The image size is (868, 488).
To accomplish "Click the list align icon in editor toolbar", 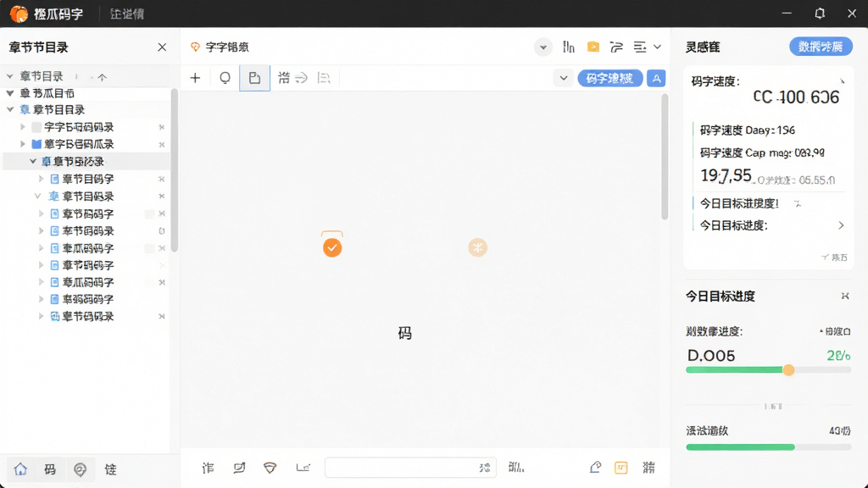I will pyautogui.click(x=324, y=78).
